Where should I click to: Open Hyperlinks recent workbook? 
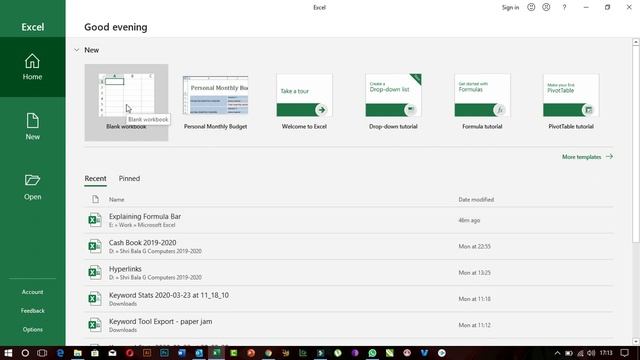[349, 272]
